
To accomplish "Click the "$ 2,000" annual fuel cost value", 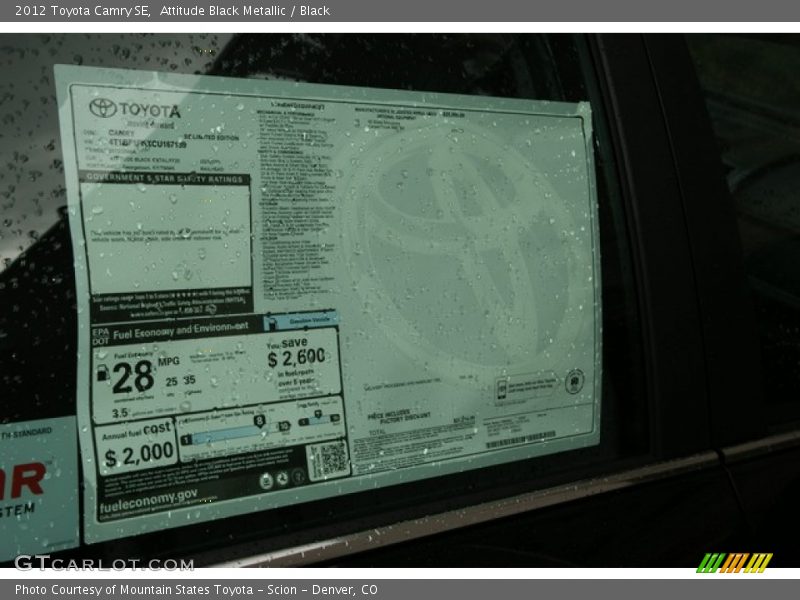I will coord(139,454).
